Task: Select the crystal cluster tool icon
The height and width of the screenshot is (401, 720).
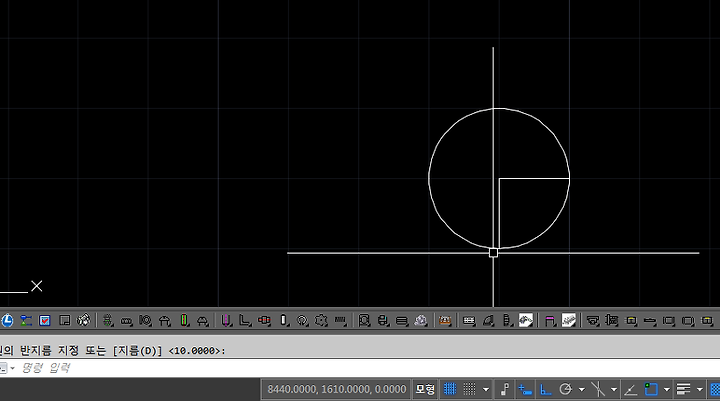Action: [421, 320]
